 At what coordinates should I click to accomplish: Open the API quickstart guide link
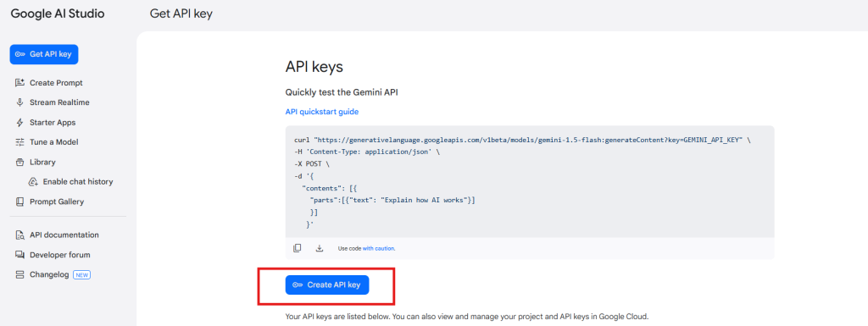321,112
